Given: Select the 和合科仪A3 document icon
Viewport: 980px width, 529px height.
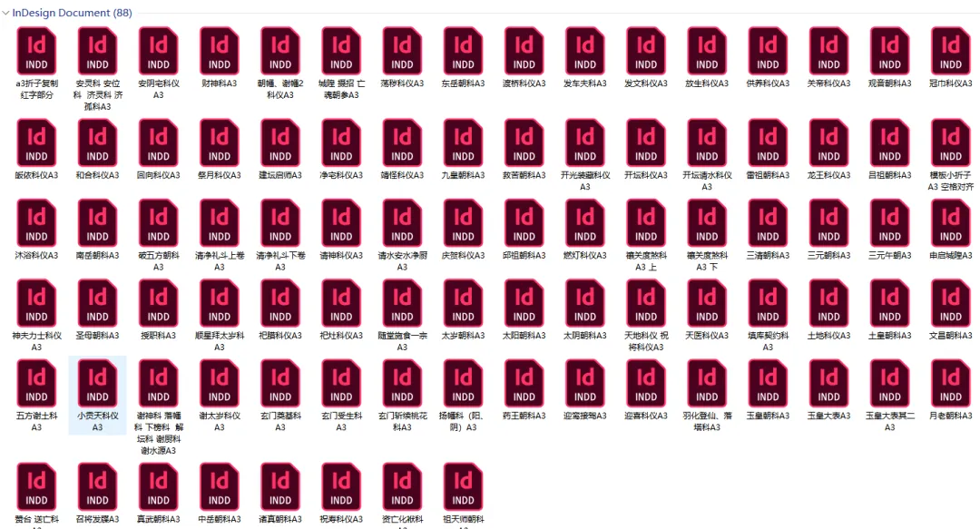Looking at the screenshot, I should [97, 142].
